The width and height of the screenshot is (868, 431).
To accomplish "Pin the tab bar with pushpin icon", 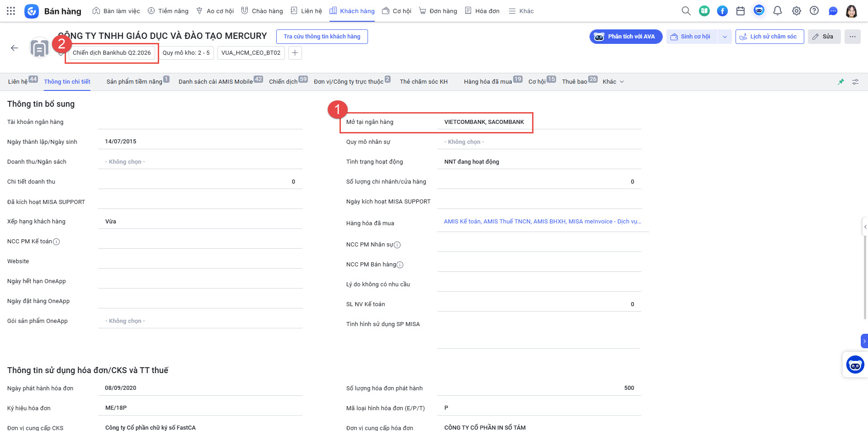I will (840, 82).
